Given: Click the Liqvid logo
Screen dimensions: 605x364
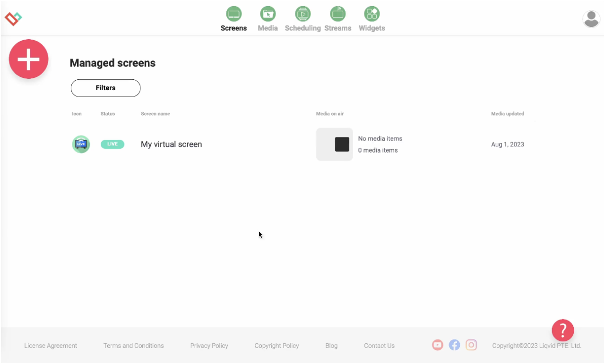Looking at the screenshot, I should pyautogui.click(x=13, y=19).
